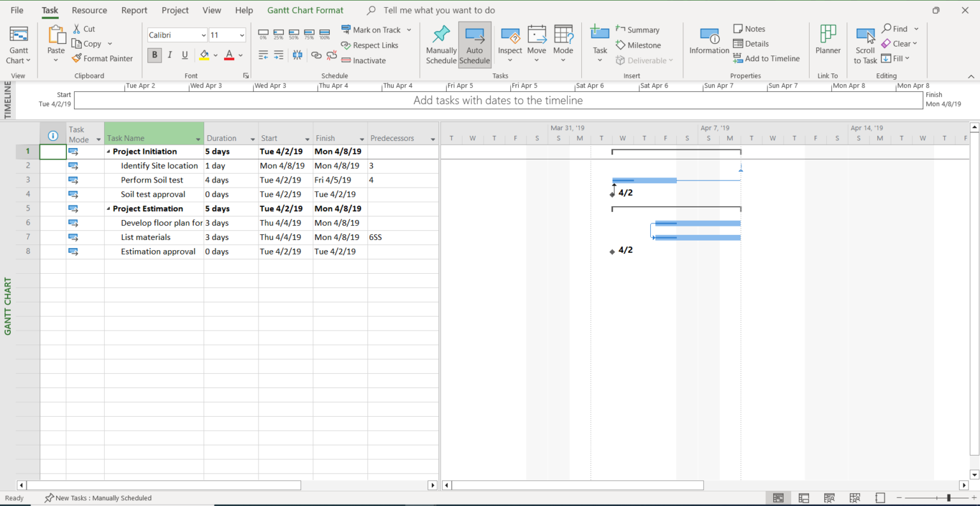Toggle Auto Schedule mode
This screenshot has width=980, height=506.
pos(475,45)
